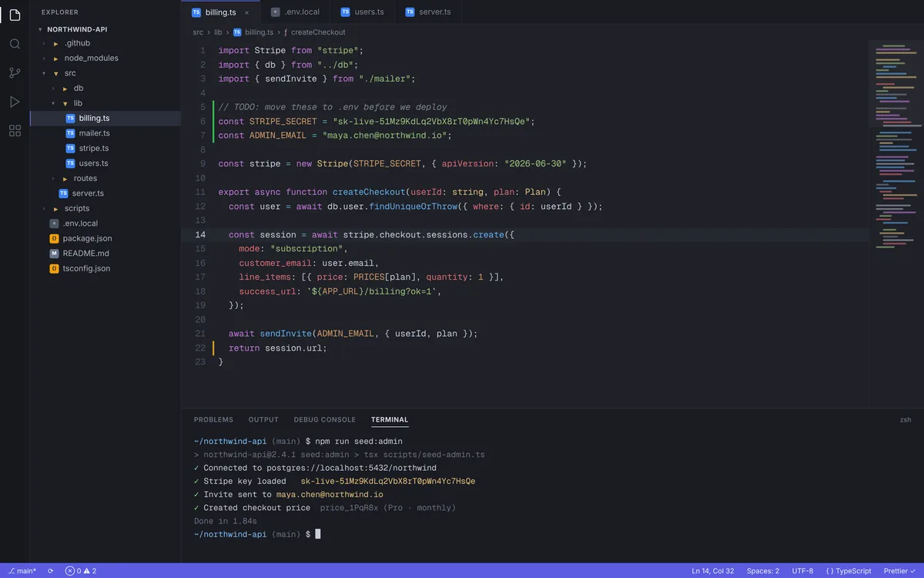Expand the scripts folder
Image resolution: width=924 pixels, height=578 pixels.
[x=105, y=208]
